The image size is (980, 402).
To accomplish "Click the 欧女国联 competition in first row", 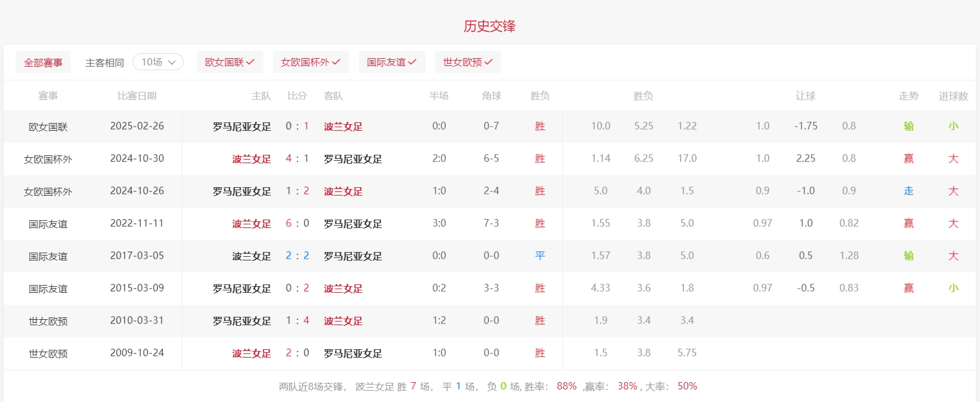I will coord(48,127).
